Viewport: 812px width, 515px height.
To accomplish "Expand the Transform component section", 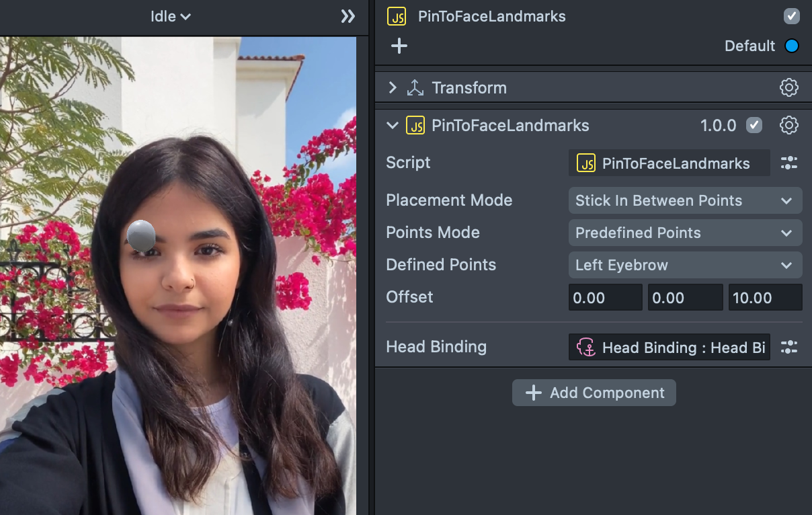I will point(393,87).
